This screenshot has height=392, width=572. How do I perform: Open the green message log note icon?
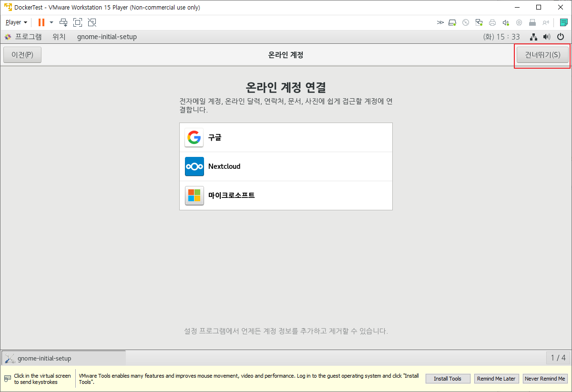tap(563, 22)
